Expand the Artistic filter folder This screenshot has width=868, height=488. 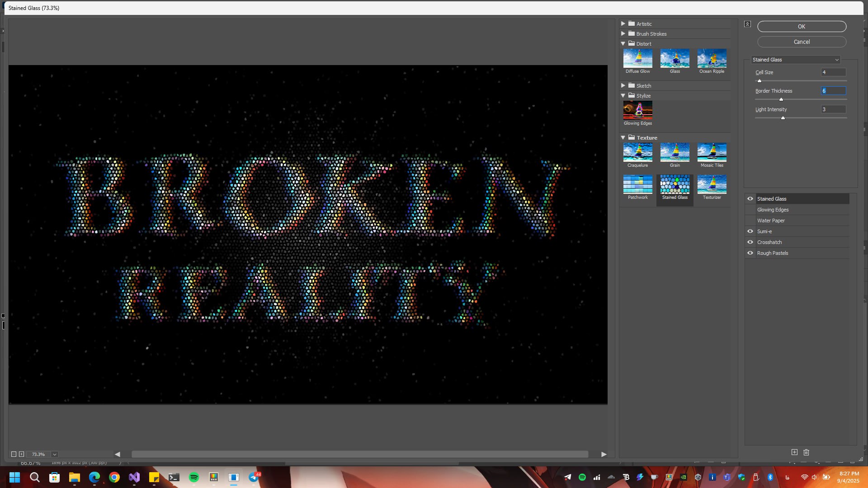coord(623,23)
